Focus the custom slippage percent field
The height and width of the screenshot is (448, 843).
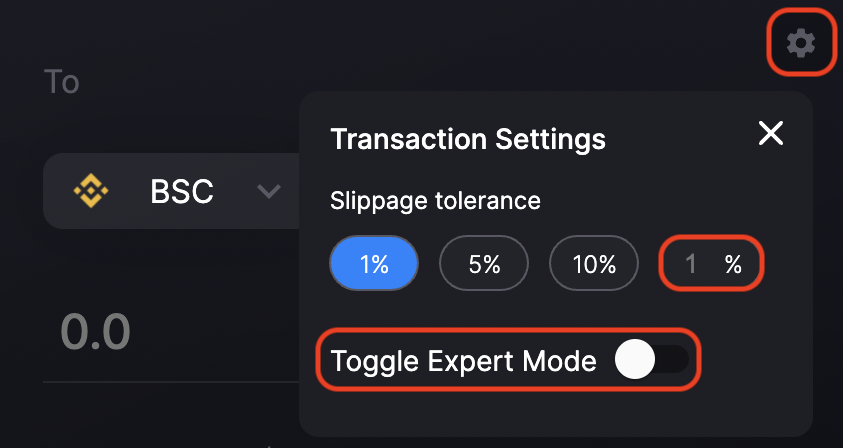point(711,264)
